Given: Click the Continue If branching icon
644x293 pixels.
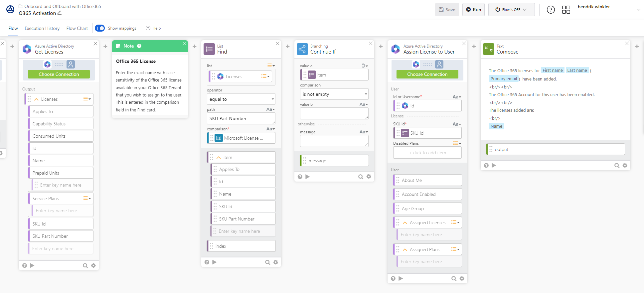Looking at the screenshot, I should point(302,49).
